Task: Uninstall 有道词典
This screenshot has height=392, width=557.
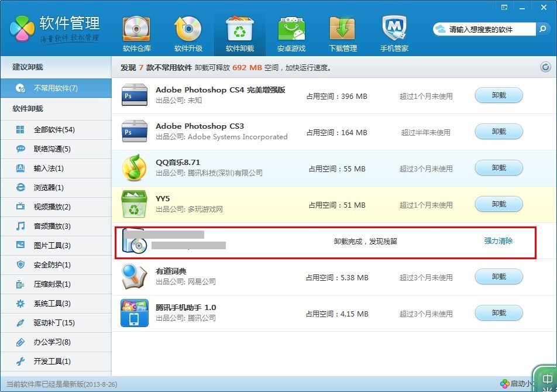Action: (498, 277)
